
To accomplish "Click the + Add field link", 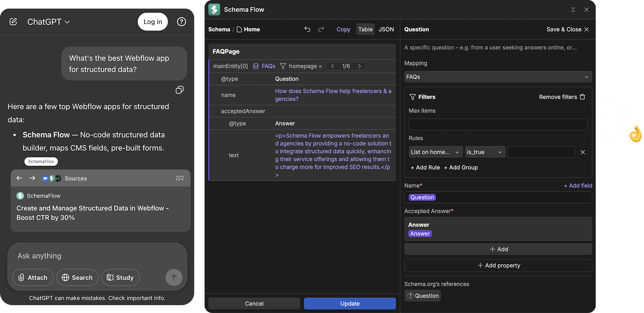I will (x=578, y=185).
